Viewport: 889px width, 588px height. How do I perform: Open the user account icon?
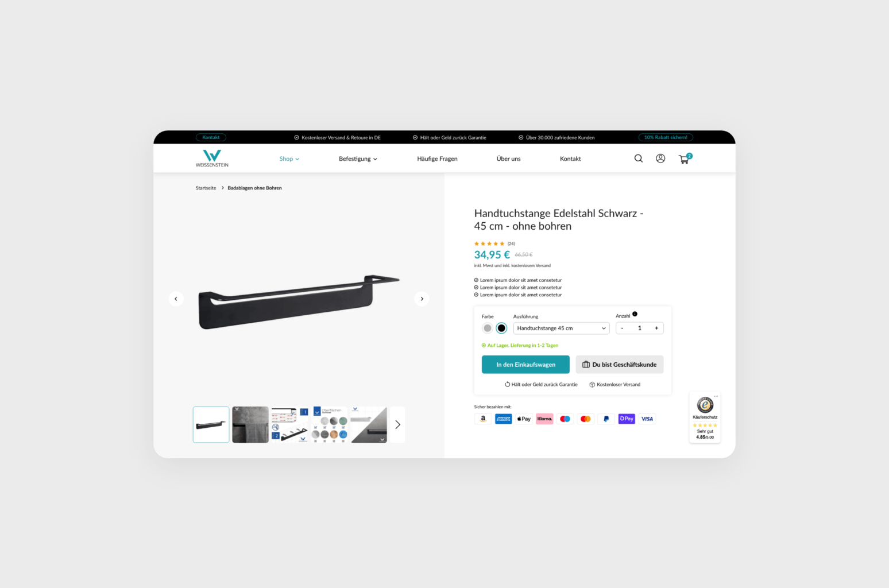point(660,158)
